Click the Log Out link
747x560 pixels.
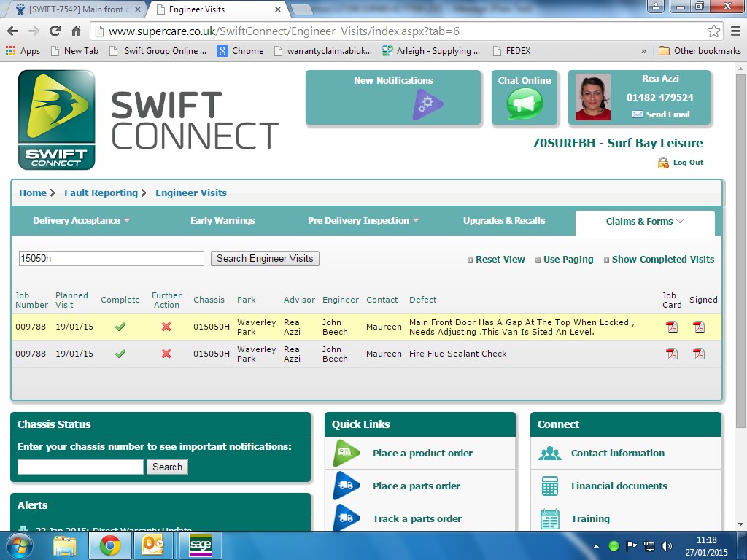(x=688, y=163)
